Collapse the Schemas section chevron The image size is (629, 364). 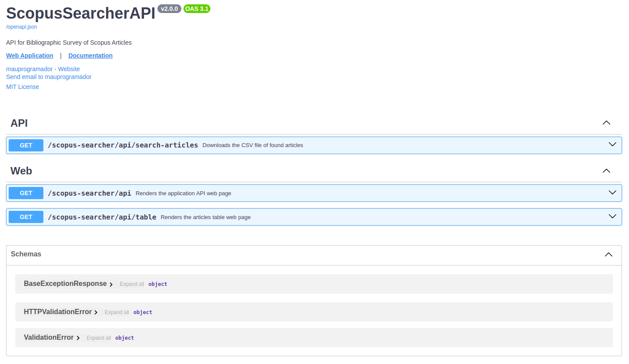pos(609,255)
